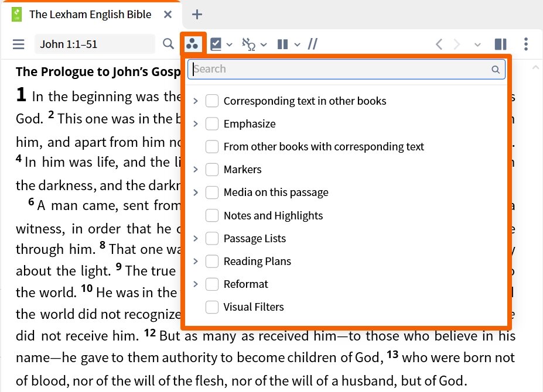Open navigation history dropdown arrow
This screenshot has height=392, width=543.
pos(477,44)
